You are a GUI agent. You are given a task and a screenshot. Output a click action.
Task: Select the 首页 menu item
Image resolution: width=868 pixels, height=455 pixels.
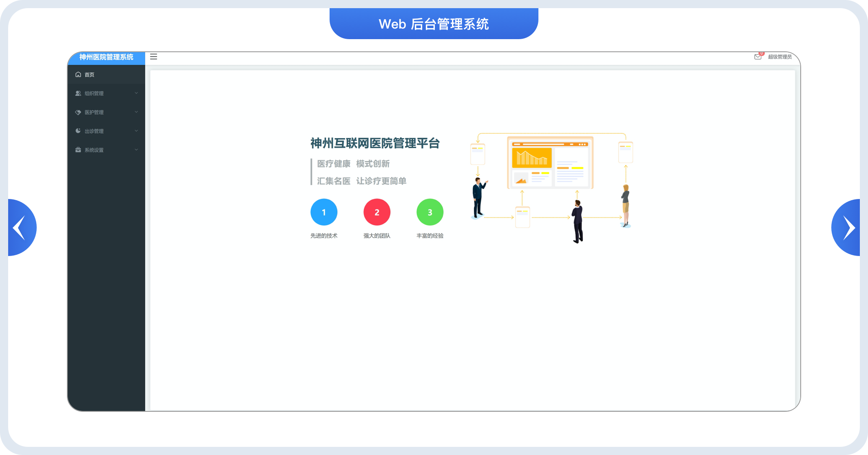[x=89, y=75]
